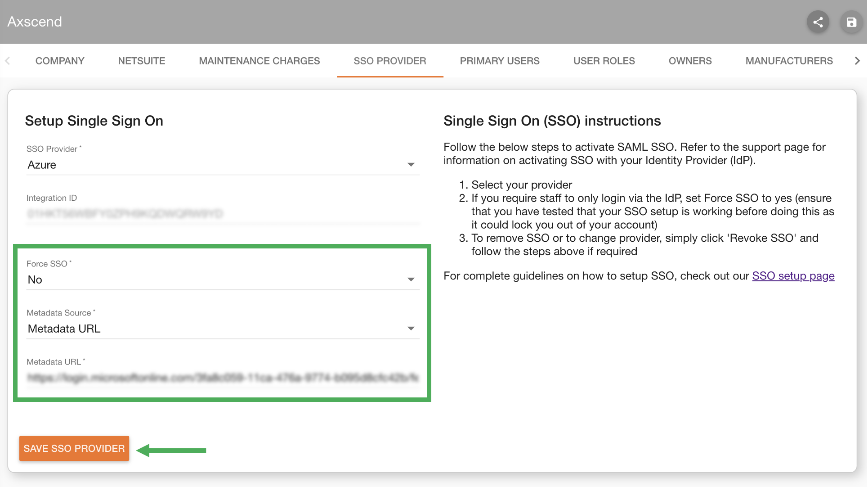
Task: Select the SSO Provider tab
Action: [390, 61]
